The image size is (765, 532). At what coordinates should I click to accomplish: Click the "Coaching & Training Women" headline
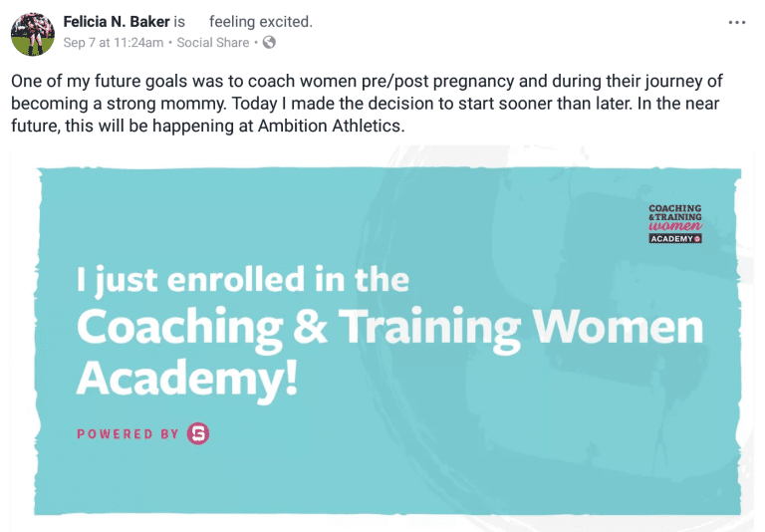click(389, 329)
